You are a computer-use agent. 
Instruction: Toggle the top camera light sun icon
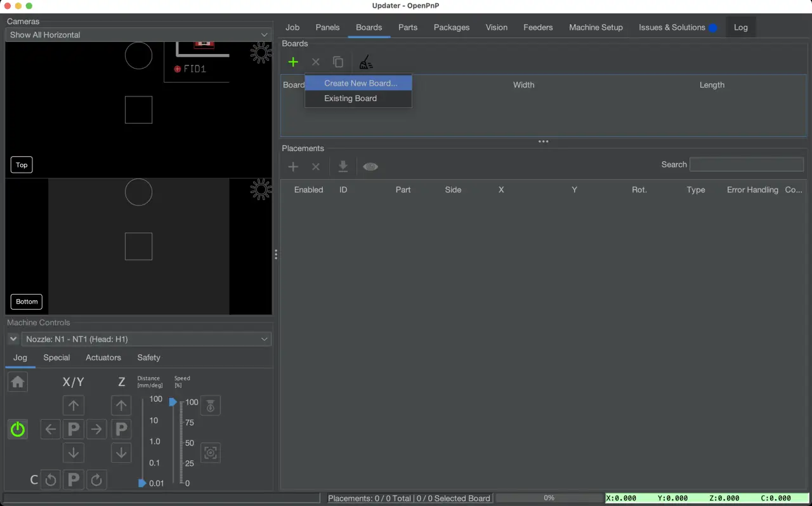pyautogui.click(x=261, y=53)
